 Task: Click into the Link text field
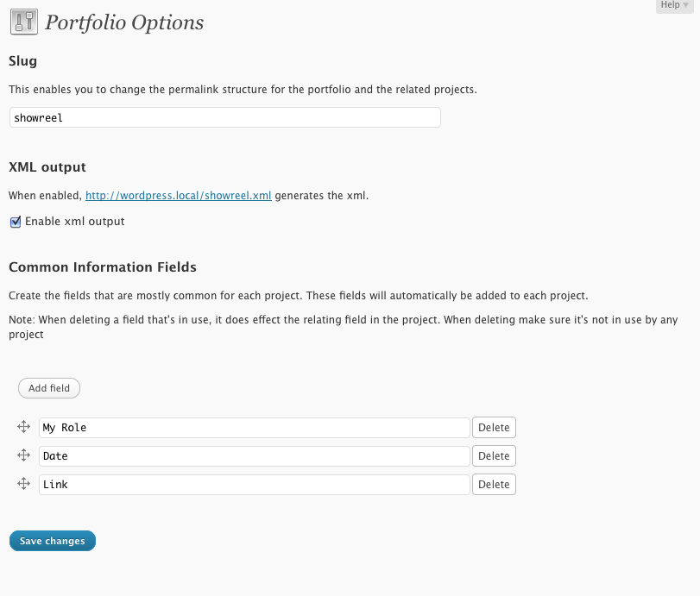pos(255,485)
